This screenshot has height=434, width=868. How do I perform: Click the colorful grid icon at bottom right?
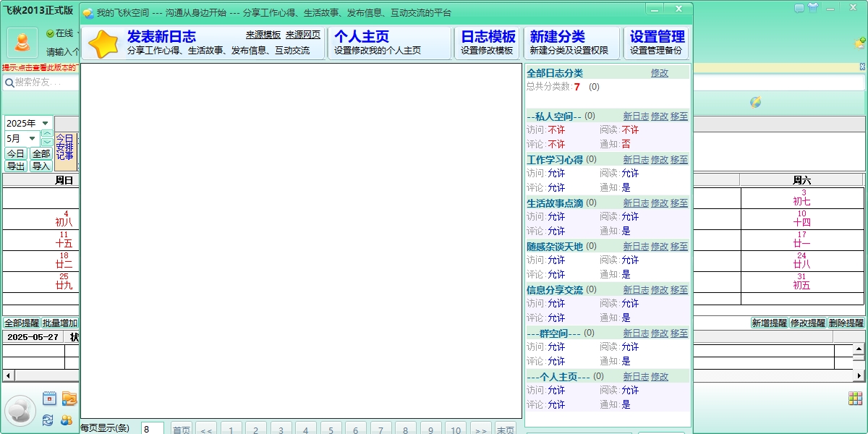855,398
